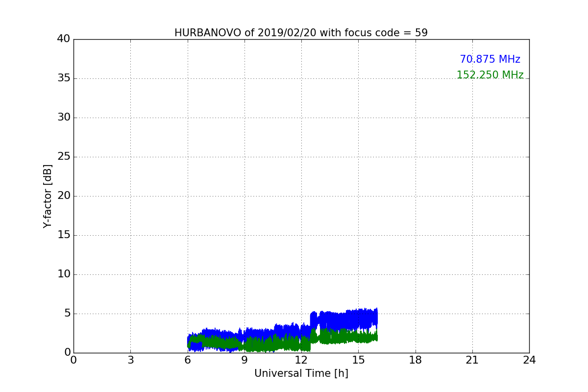The image size is (588, 392).
Task: Click y-axis tick label 20
Action: click(x=64, y=196)
